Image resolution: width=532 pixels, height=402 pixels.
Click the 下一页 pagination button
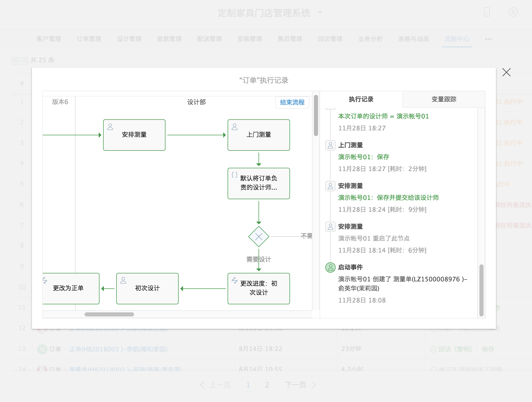click(x=300, y=385)
